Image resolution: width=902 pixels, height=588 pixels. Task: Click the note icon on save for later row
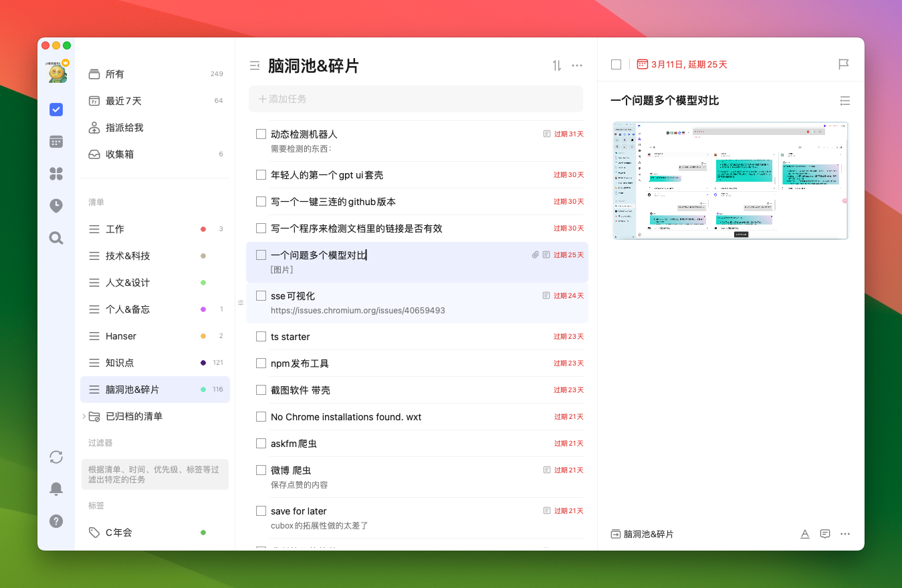[x=547, y=510]
